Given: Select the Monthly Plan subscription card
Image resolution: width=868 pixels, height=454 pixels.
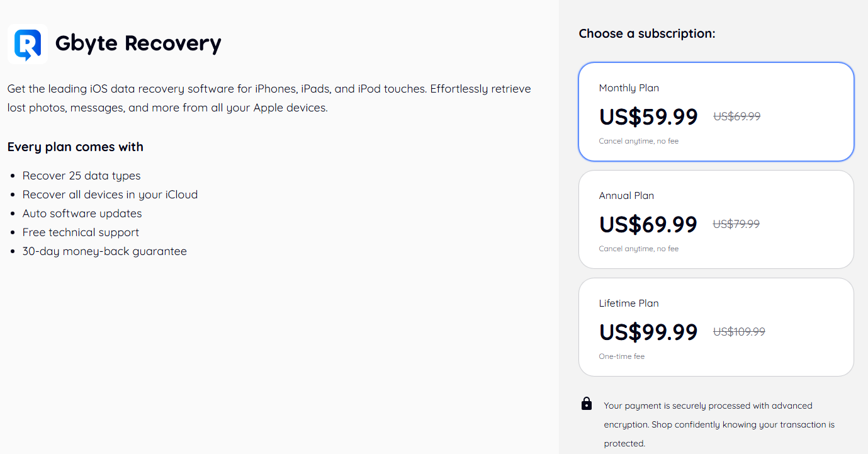Looking at the screenshot, I should 716,111.
